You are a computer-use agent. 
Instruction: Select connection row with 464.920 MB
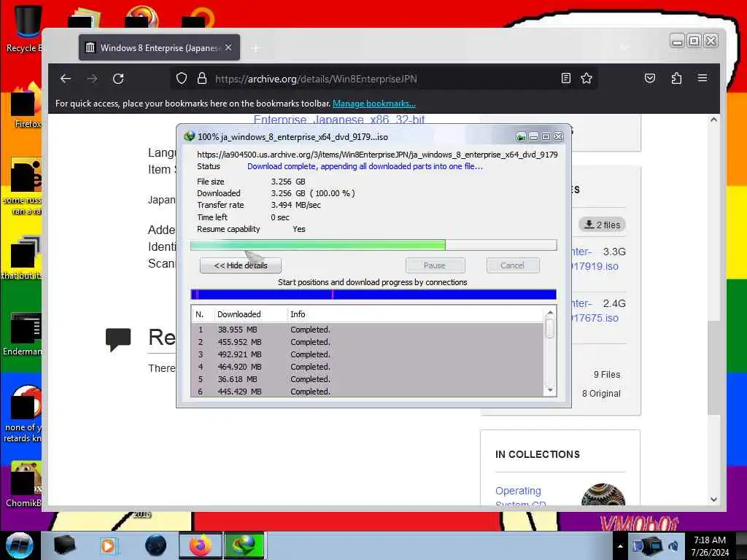[367, 367]
